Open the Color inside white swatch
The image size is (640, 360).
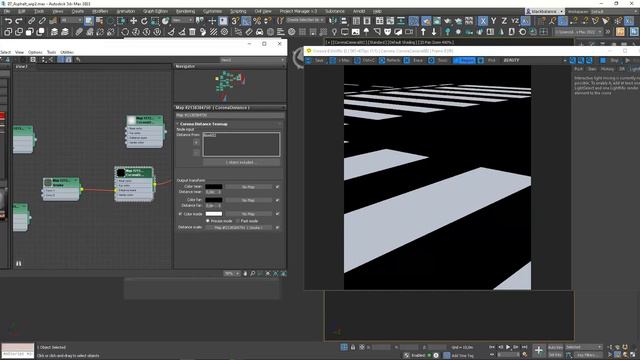click(x=214, y=213)
